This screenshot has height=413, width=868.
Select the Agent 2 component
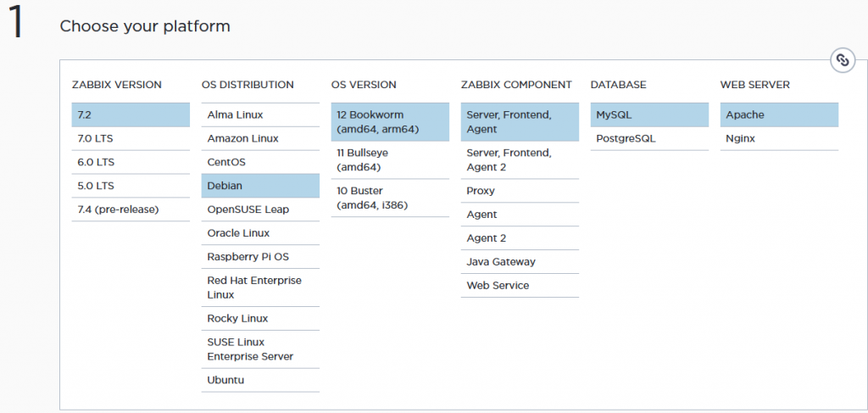point(520,238)
